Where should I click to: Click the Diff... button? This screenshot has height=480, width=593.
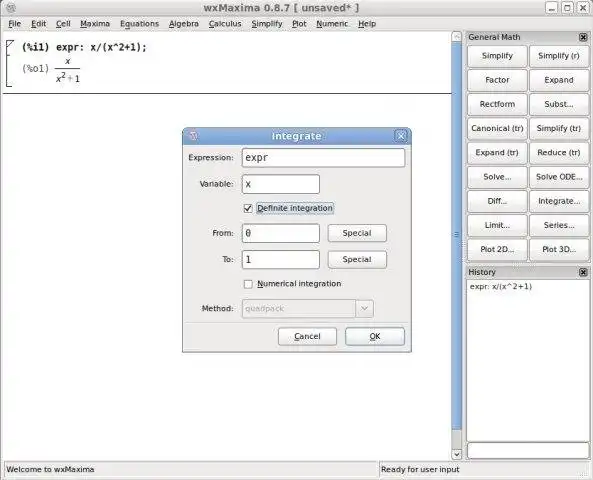pos(497,201)
